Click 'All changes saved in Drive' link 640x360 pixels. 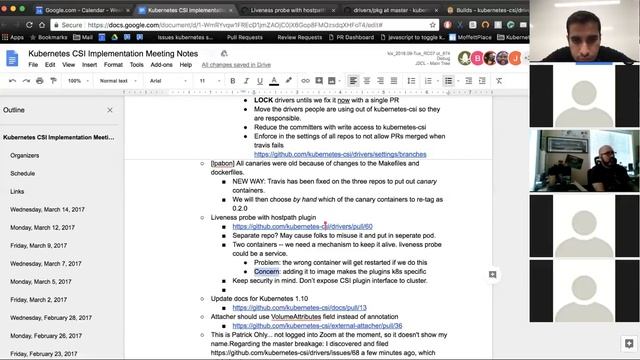[236, 65]
